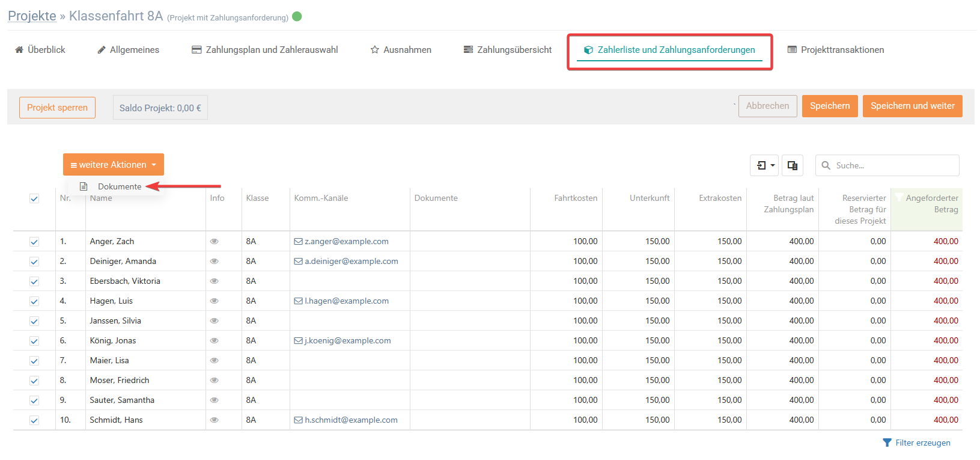Screen dimensions: 980x460
Task: Click the name 'Ebersbach, Viktoria'
Action: point(125,281)
